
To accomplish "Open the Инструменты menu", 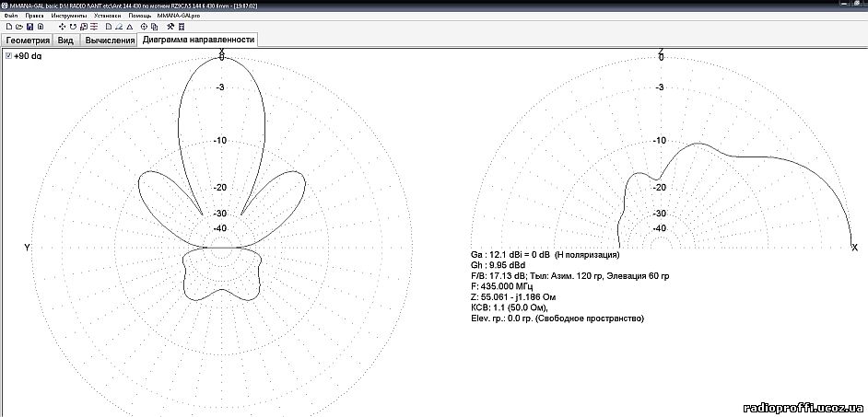I will click(x=69, y=16).
